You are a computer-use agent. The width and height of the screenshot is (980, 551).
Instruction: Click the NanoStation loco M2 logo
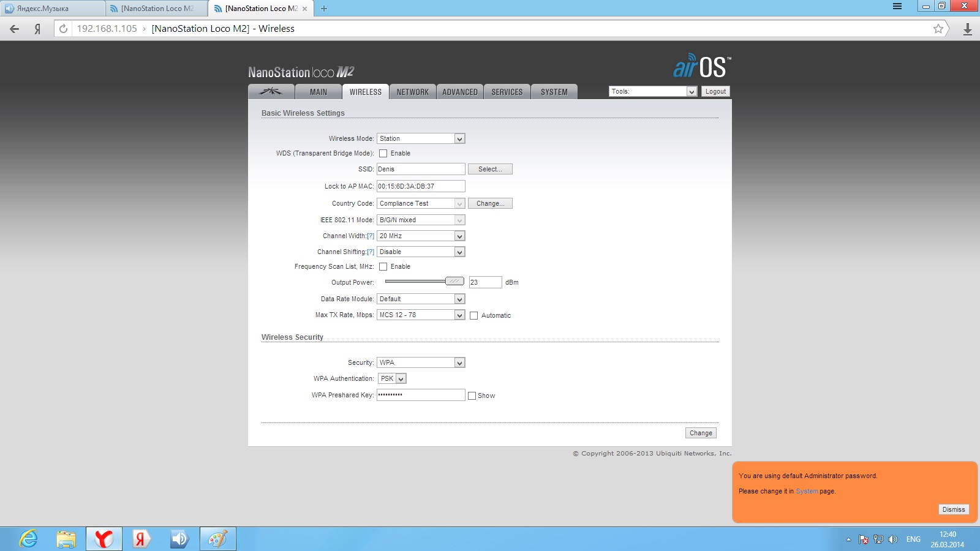coord(301,72)
